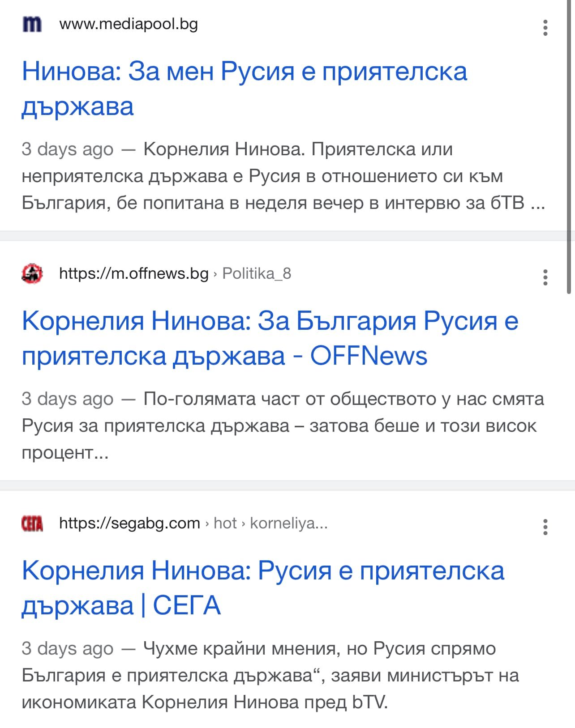Click the "hot" breadcrumb in segabg result

click(225, 523)
